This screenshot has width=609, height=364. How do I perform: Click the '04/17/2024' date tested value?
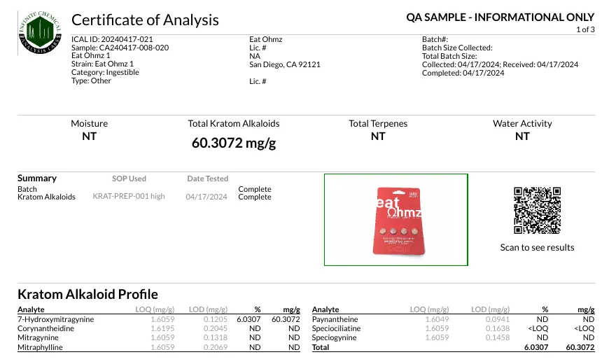(206, 197)
